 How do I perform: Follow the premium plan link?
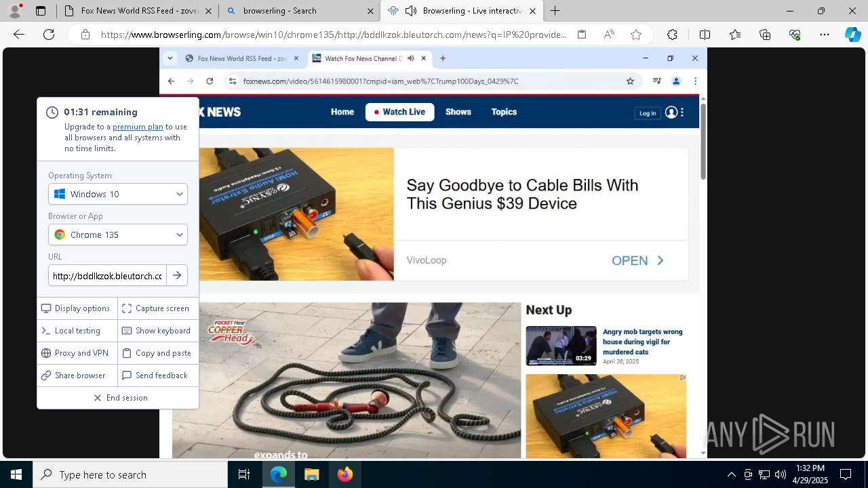point(138,127)
